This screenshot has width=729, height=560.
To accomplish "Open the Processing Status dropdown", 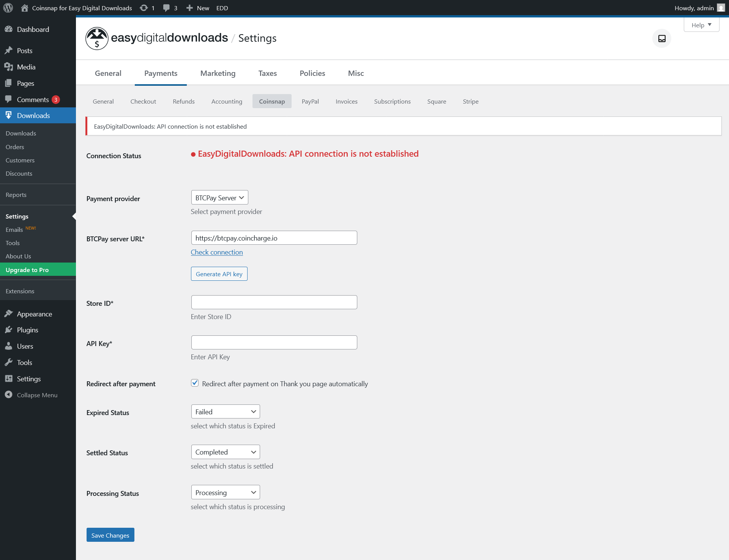I will pyautogui.click(x=226, y=492).
